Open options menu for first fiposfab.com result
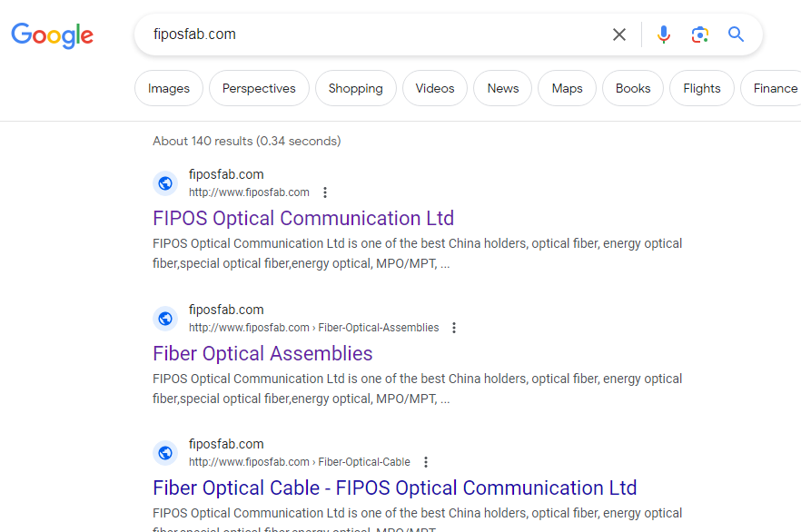Image resolution: width=801 pixels, height=532 pixels. point(325,192)
